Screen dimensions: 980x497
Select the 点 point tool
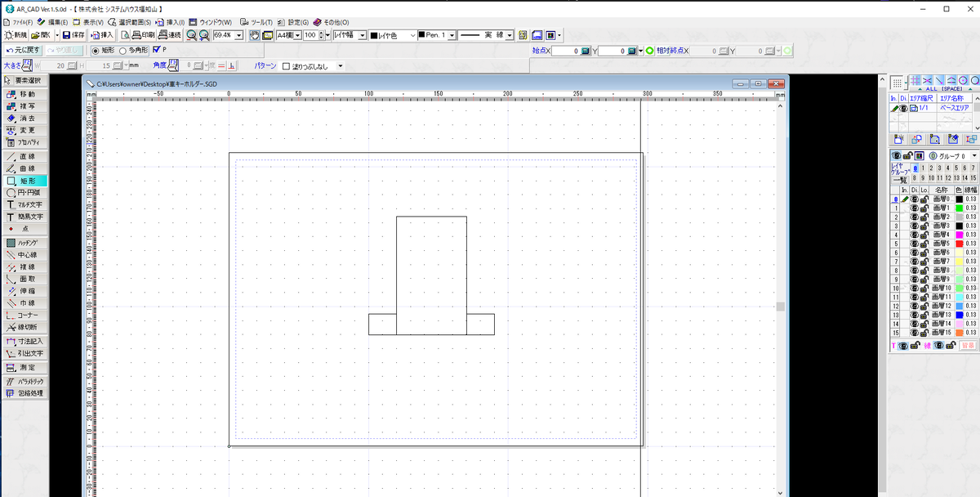(24, 228)
